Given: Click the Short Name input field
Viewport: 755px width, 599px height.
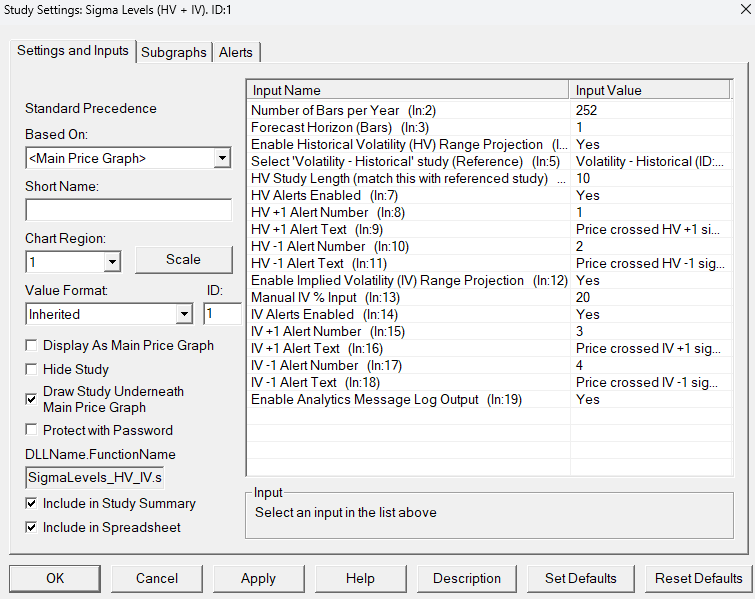Looking at the screenshot, I should coord(129,210).
